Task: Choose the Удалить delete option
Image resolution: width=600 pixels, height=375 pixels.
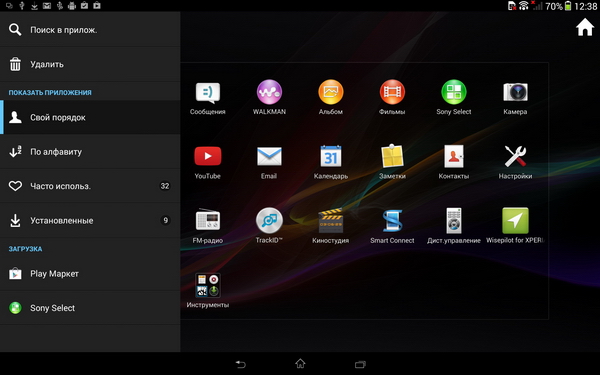Action: point(90,64)
